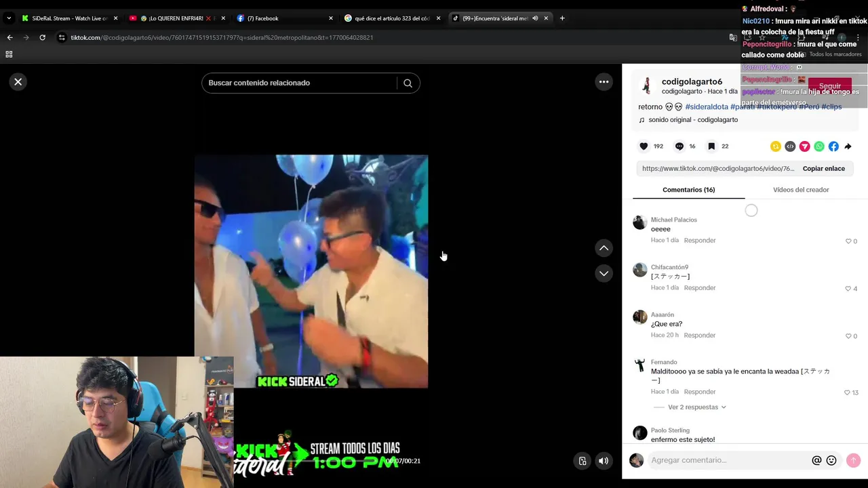This screenshot has width=868, height=488.
Task: Reply to Michael Palacios comment
Action: click(x=700, y=241)
